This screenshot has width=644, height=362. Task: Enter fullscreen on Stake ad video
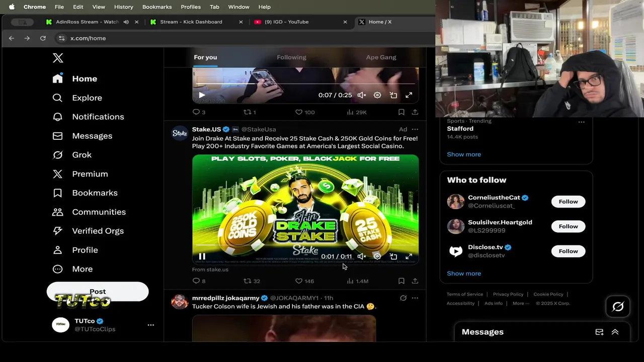tap(409, 256)
